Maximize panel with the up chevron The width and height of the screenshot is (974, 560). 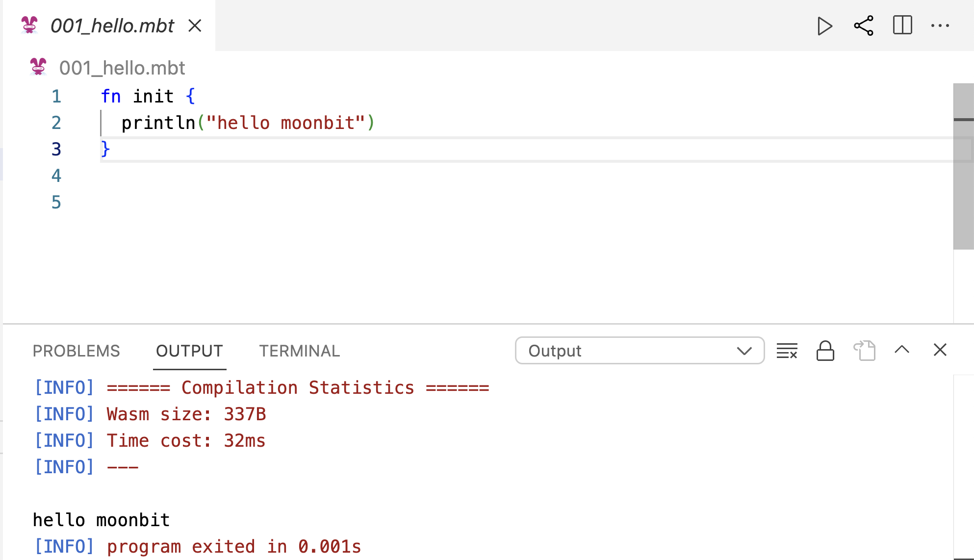[x=902, y=350]
